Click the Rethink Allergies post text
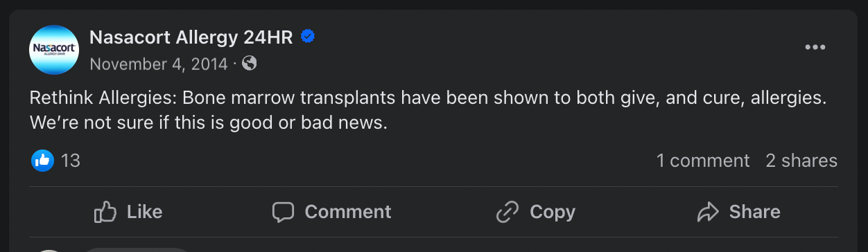This screenshot has height=252, width=868. pos(428,111)
